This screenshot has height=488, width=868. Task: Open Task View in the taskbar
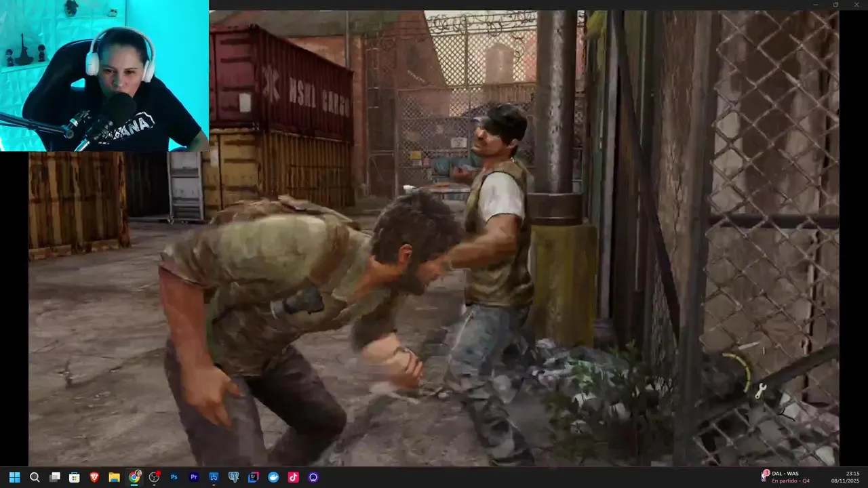click(55, 477)
